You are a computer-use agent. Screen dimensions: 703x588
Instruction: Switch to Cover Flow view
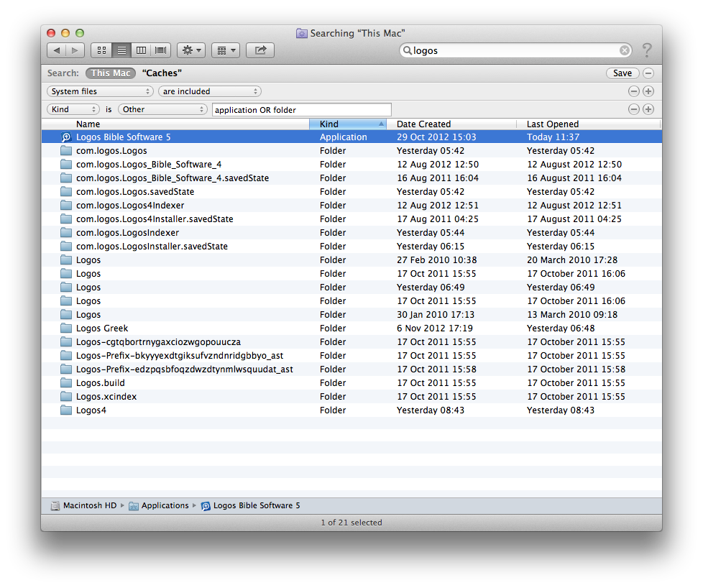point(160,50)
